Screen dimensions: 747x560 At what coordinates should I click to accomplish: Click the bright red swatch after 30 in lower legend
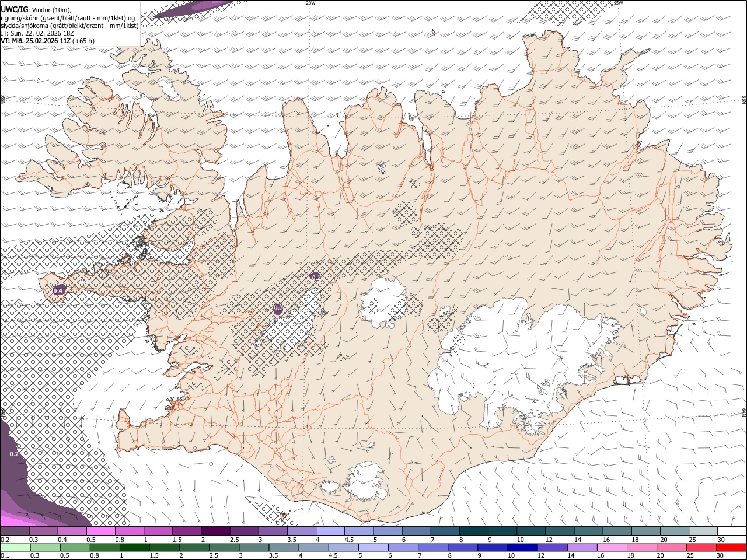(731, 548)
